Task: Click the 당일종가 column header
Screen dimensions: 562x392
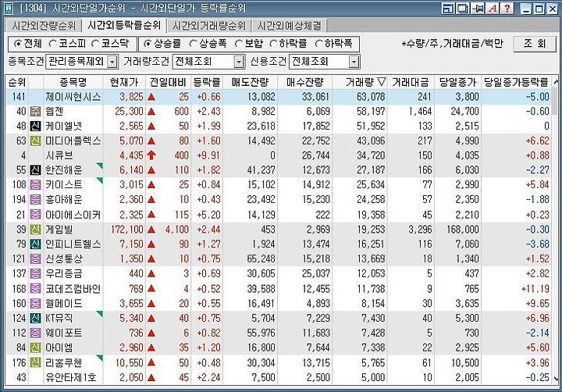Action: (x=457, y=82)
